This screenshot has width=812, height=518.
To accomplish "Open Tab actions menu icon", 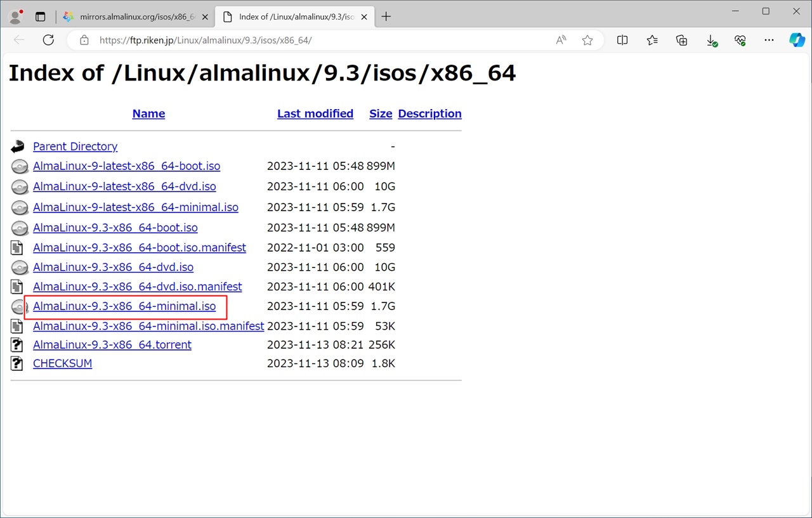I will coord(41,16).
